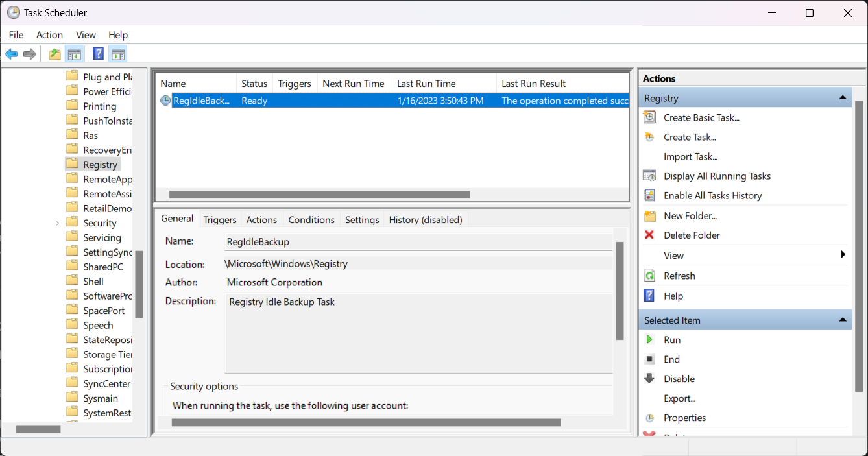
Task: Sort by the Status column header
Action: (254, 84)
